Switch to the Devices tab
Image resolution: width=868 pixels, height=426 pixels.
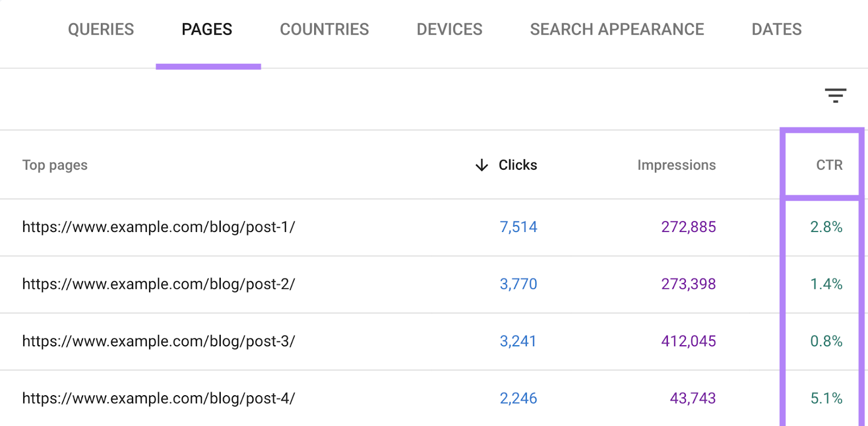[x=449, y=29]
